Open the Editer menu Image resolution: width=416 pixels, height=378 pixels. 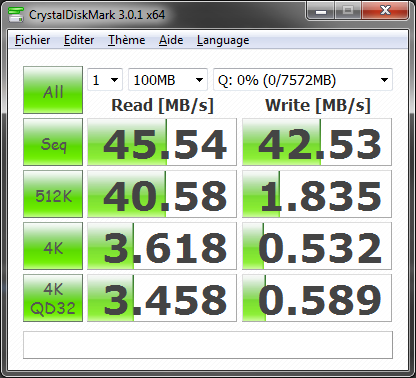pos(79,40)
